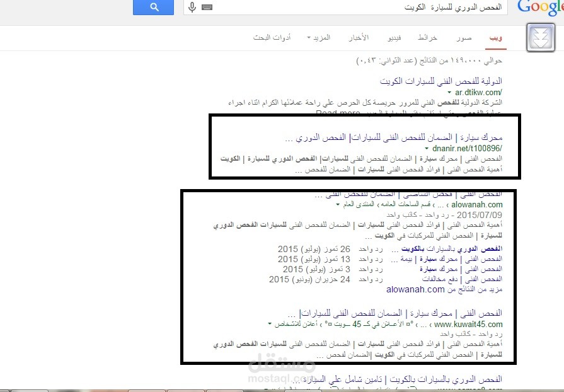Click the blue magnifier search button

pyautogui.click(x=153, y=7)
